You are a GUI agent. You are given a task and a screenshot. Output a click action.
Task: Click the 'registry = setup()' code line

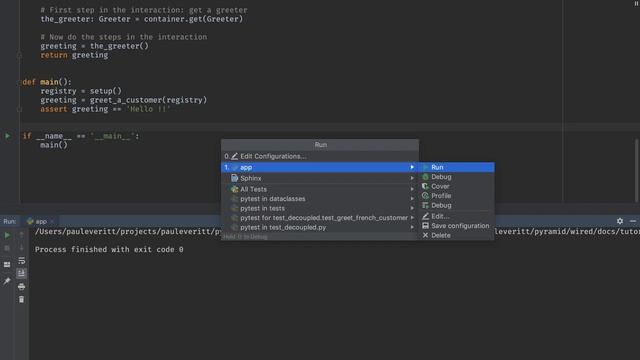(x=81, y=91)
